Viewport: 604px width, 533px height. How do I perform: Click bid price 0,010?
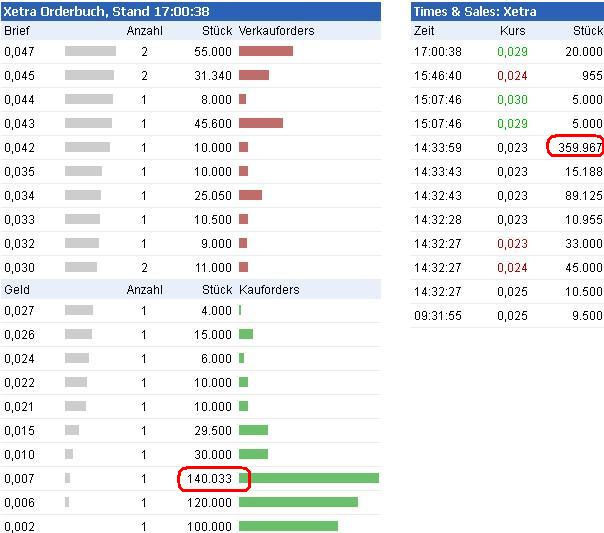coord(19,454)
